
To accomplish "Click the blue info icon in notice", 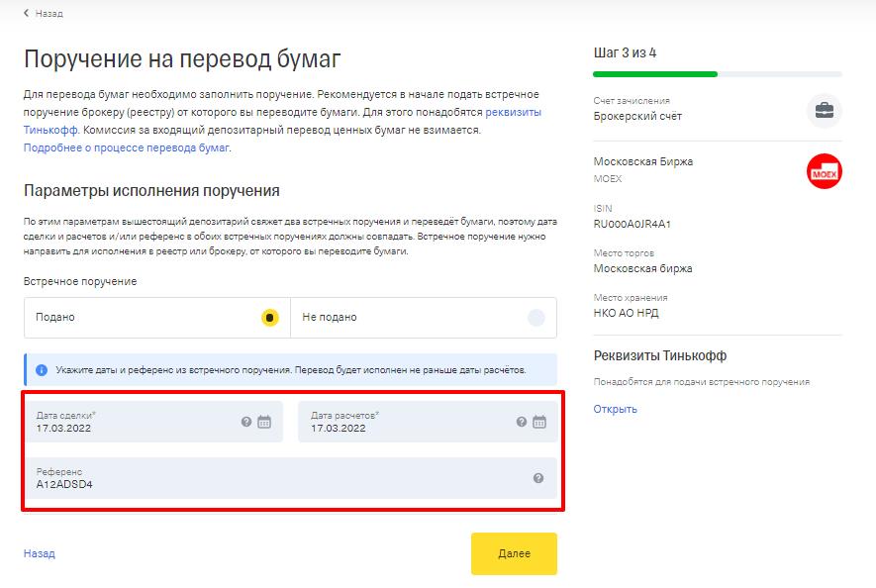I will (x=42, y=370).
